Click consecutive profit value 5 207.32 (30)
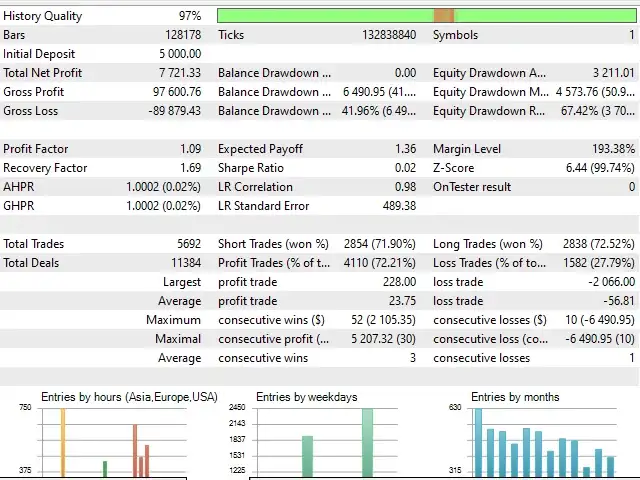Screen dimensions: 640x480 coord(383,339)
